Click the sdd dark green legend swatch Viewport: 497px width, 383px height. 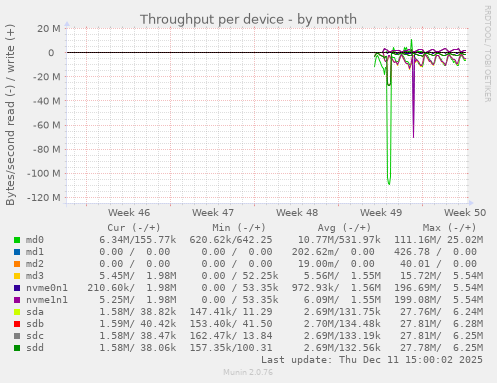[17, 348]
